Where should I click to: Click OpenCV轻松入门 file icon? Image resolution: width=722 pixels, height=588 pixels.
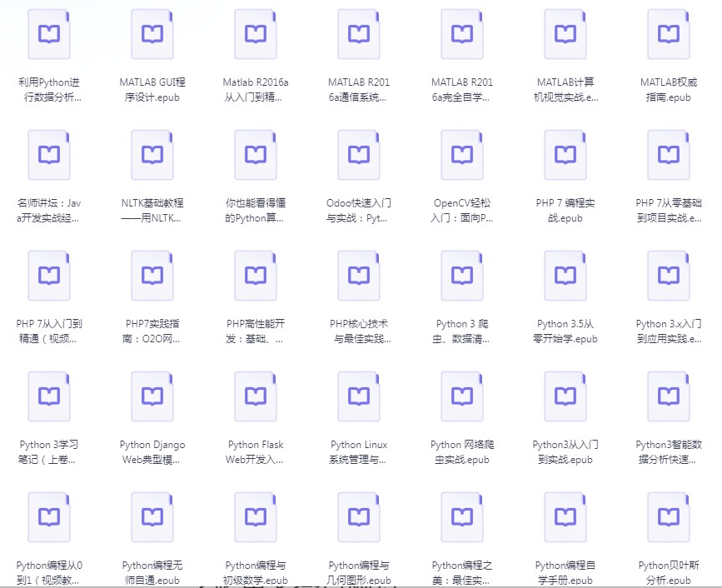(x=462, y=155)
